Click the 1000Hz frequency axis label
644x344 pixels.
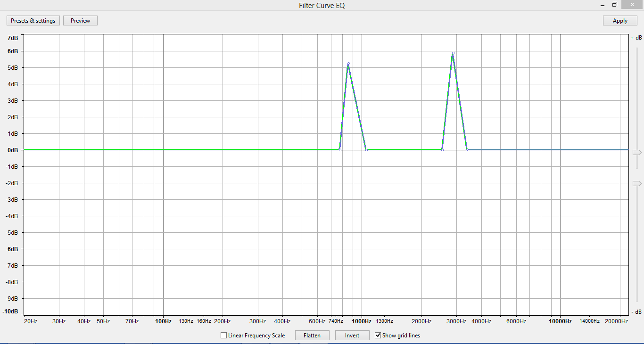tap(362, 321)
